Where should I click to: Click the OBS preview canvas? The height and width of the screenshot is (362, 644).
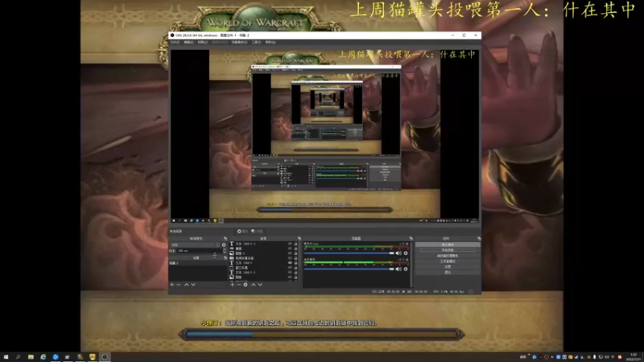coord(324,136)
